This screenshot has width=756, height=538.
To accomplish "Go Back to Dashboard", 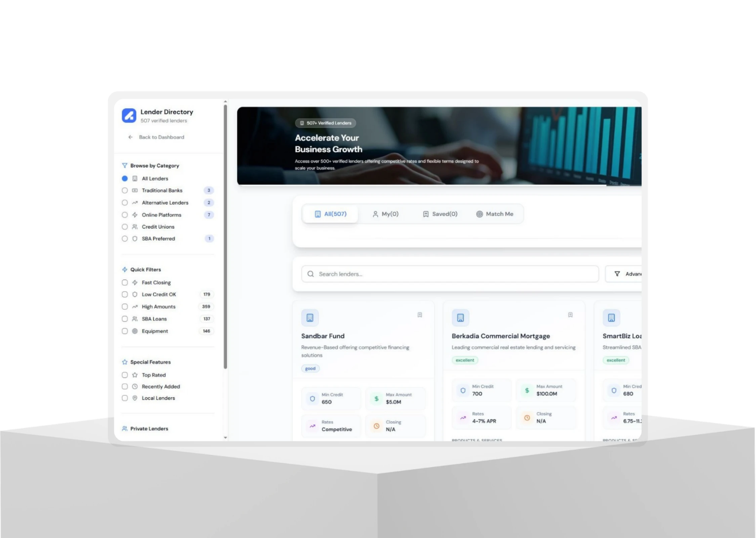I will pyautogui.click(x=161, y=137).
